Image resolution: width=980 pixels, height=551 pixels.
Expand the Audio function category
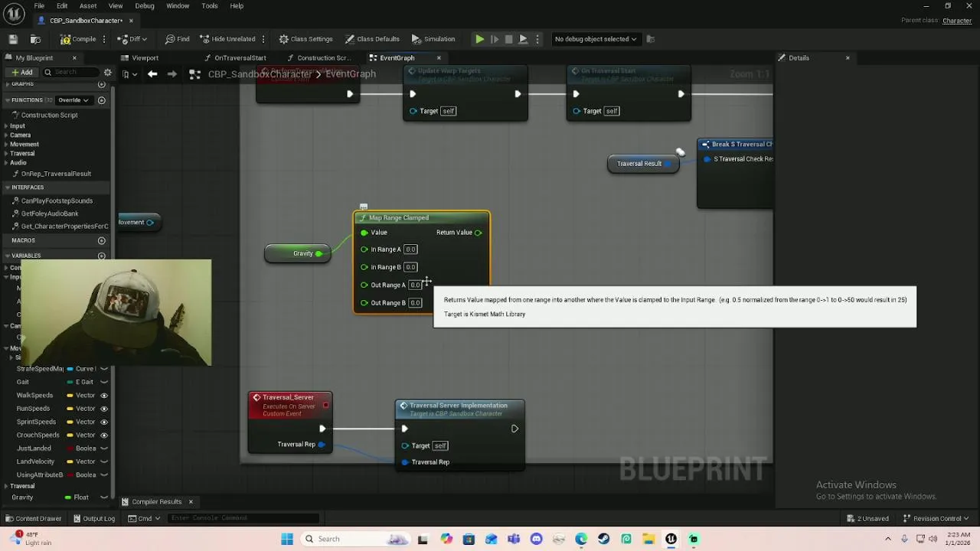[x=7, y=163]
